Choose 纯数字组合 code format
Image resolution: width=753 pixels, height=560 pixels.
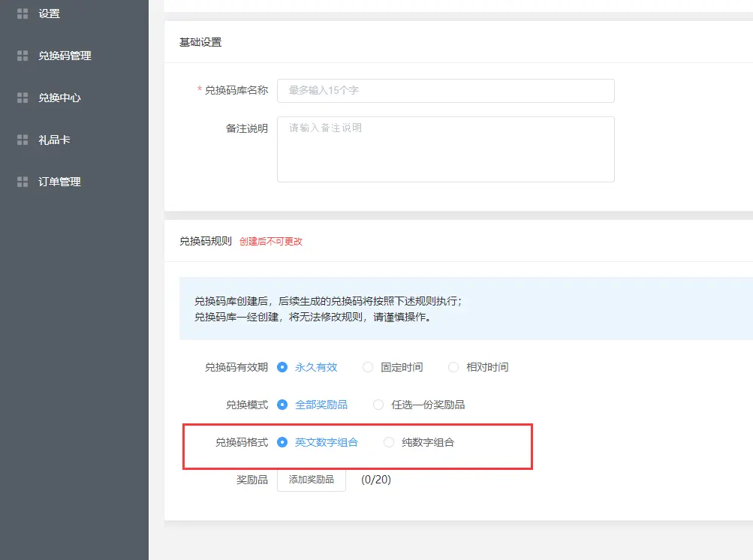point(389,442)
